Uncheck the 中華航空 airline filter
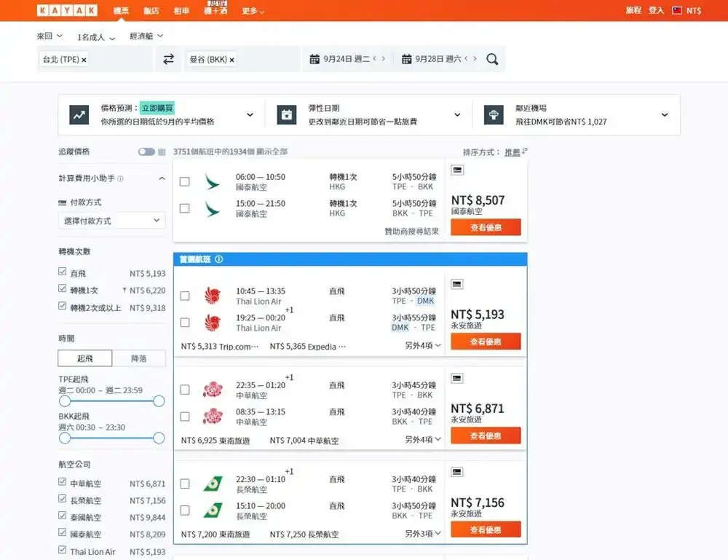728x560 pixels. pos(62,481)
